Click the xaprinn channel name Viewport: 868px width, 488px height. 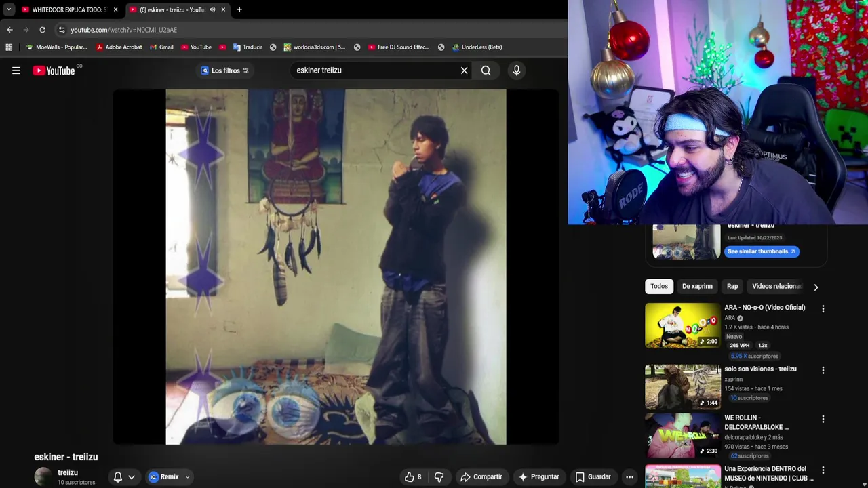tap(734, 380)
